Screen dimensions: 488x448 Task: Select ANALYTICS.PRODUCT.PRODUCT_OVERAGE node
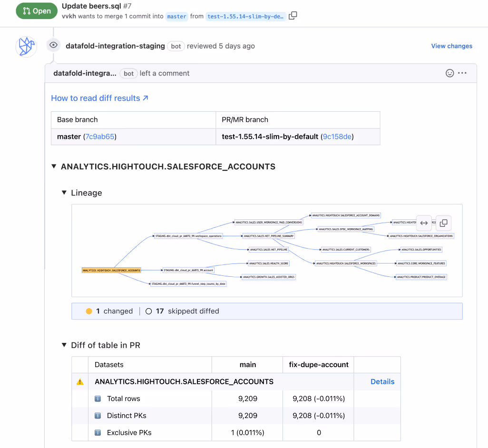(x=421, y=277)
